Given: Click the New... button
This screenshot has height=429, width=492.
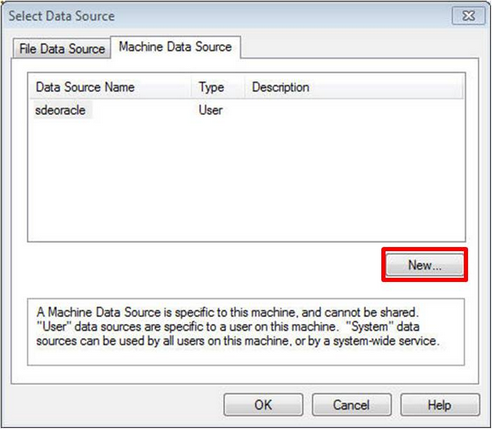Looking at the screenshot, I should coord(425,265).
